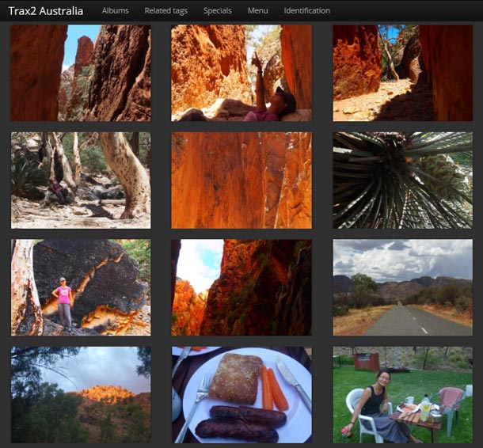Image resolution: width=483 pixels, height=448 pixels.
Task: Open the photo of woman in pink shirt by boulder
Action: pos(81,287)
